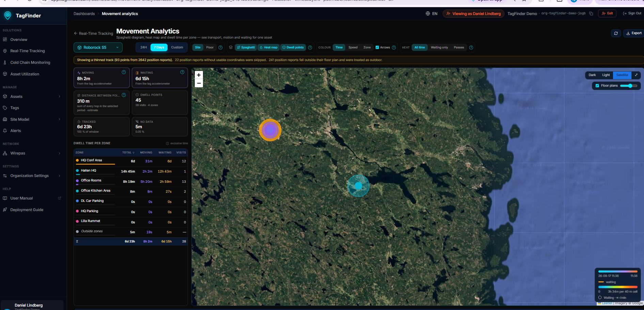Select the Custom time range tab
The image size is (644, 310).
click(x=177, y=47)
